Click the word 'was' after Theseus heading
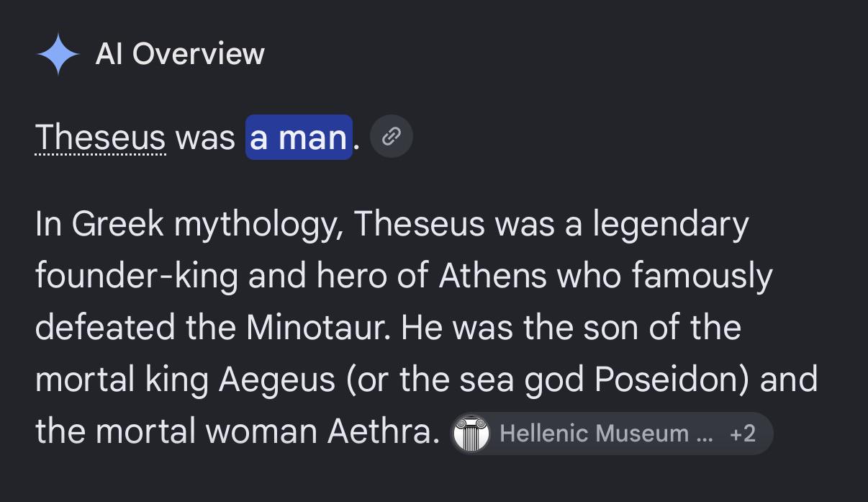 pos(205,137)
